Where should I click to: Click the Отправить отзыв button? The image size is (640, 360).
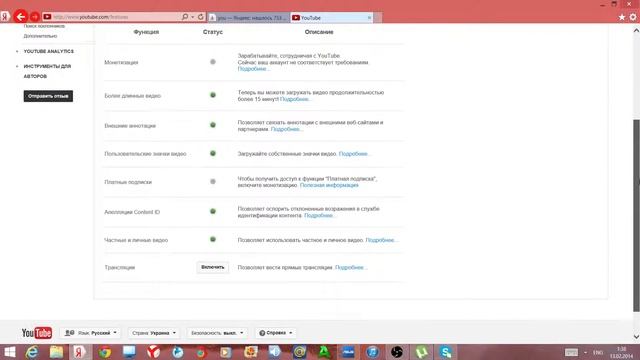pos(48,96)
